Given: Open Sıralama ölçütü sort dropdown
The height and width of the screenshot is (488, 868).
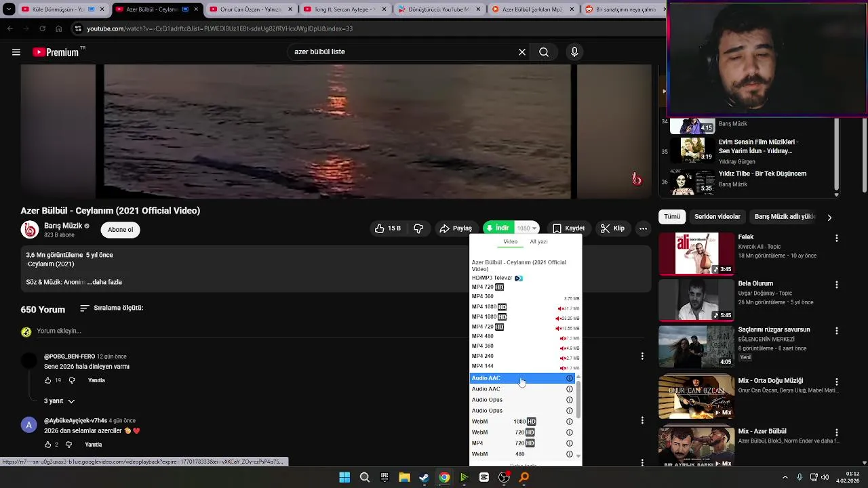Looking at the screenshot, I should (111, 308).
